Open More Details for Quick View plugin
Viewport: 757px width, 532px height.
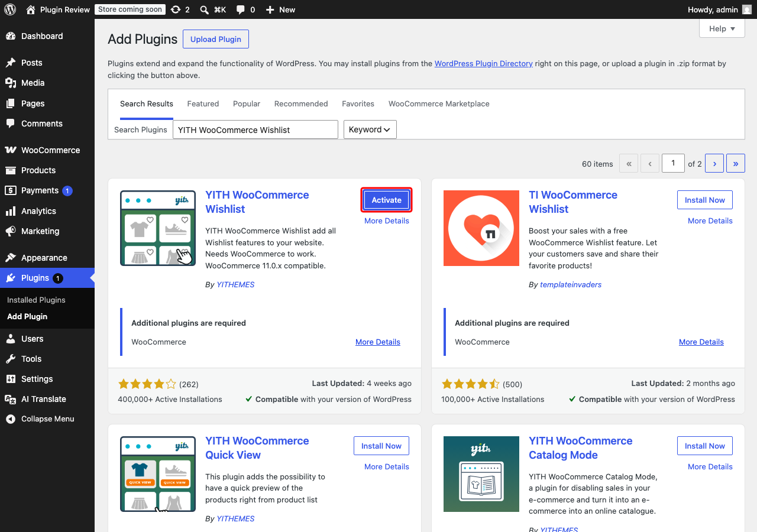click(x=387, y=466)
